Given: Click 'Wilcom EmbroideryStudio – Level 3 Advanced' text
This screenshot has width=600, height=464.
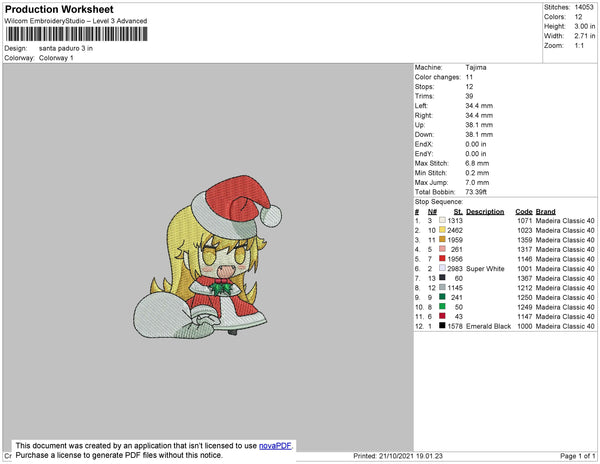Looking at the screenshot, I should coord(76,21).
